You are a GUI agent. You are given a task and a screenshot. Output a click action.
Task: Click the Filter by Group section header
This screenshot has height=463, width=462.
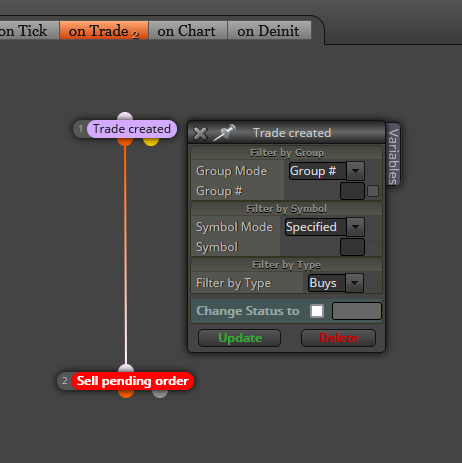(287, 153)
